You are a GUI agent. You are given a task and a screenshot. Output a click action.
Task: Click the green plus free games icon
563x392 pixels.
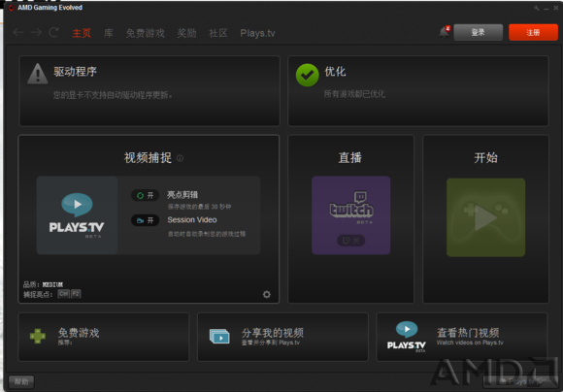38,336
